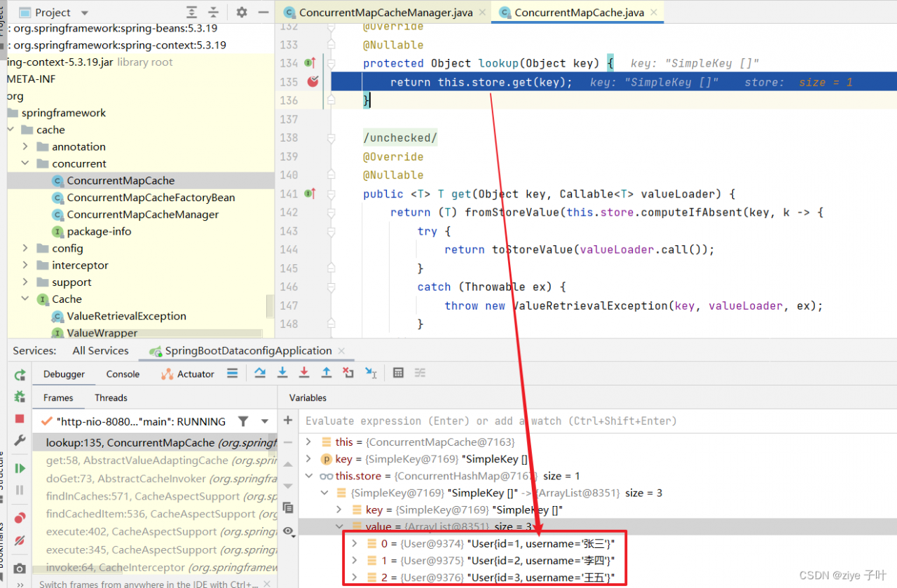Collapse the cache package

point(11,130)
